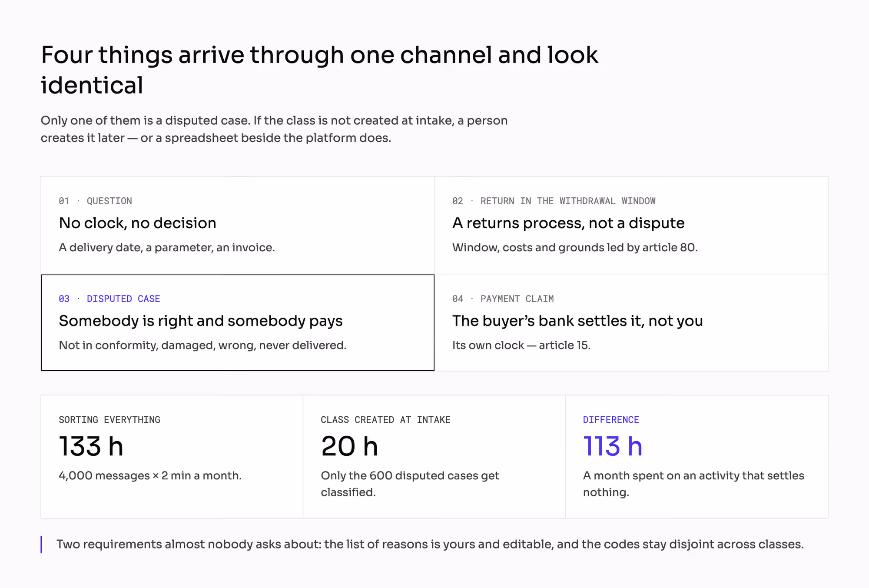Select the '03 · DISPUTED CASE' label
The height and width of the screenshot is (588, 869).
[109, 299]
